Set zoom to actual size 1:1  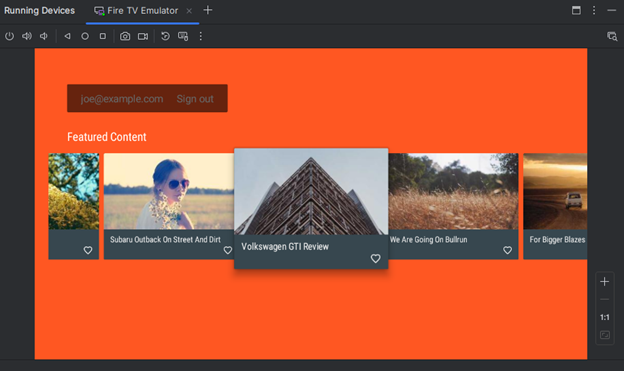[x=604, y=317]
